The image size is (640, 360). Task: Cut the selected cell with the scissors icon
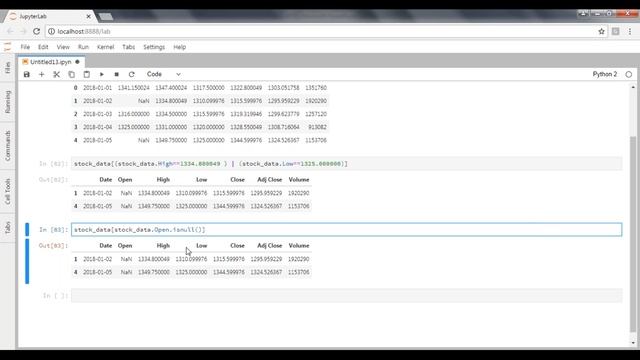coord(56,74)
